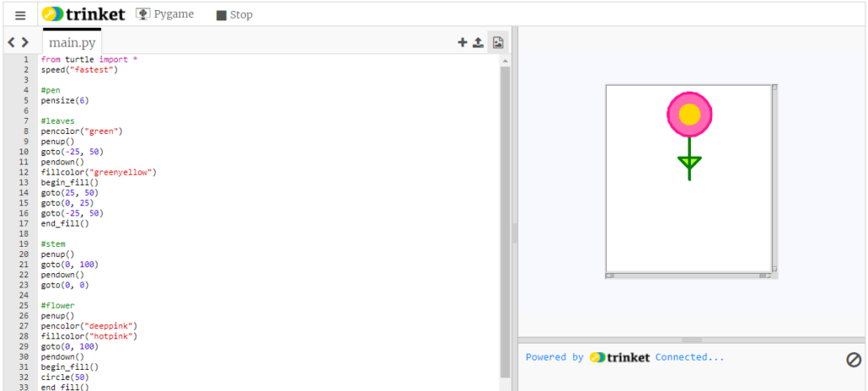868x391 pixels.
Task: Click the output canvas horizontal scrollbar
Action: 688,276
